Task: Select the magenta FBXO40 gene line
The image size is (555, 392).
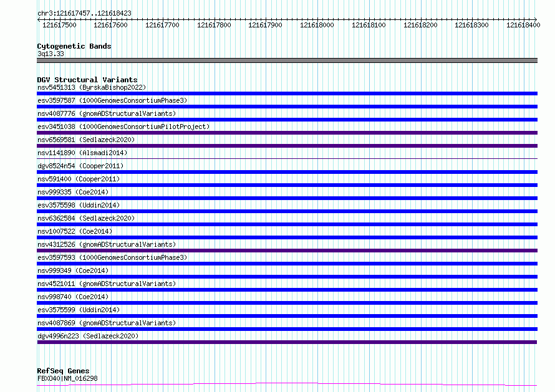Action: coord(287,385)
